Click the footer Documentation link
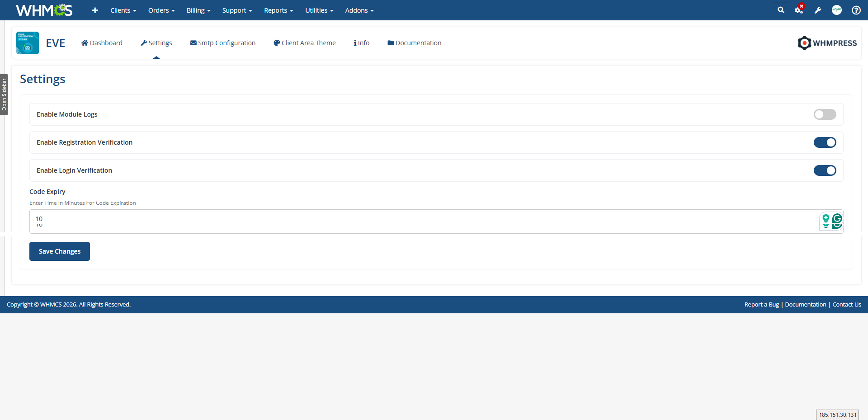 806,305
